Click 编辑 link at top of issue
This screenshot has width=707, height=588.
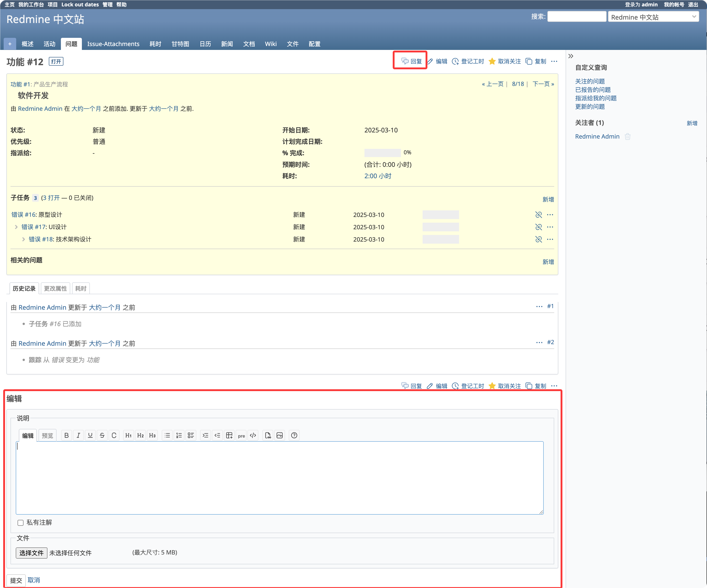coord(437,61)
